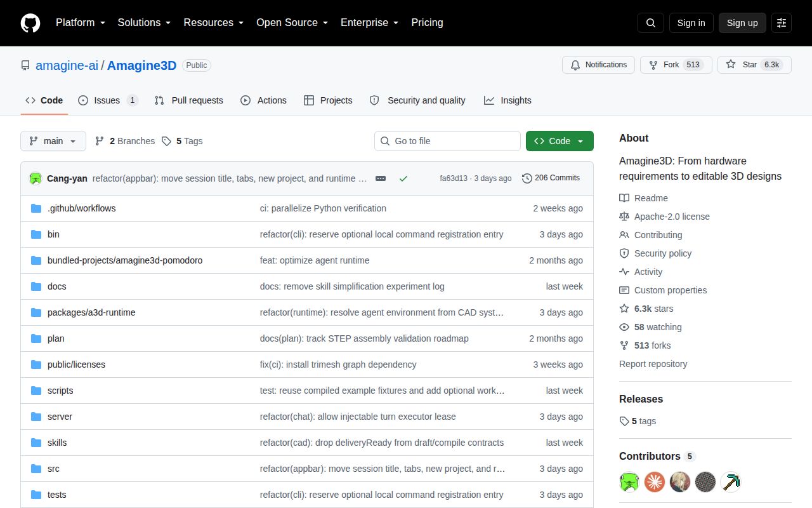Switch to the Actions tab
The width and height of the screenshot is (812, 508).
[x=263, y=100]
